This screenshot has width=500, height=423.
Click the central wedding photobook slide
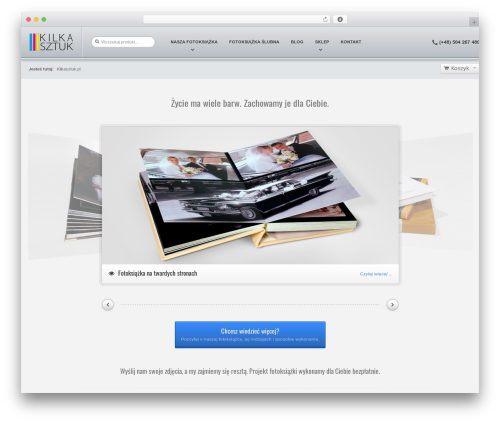click(x=250, y=195)
